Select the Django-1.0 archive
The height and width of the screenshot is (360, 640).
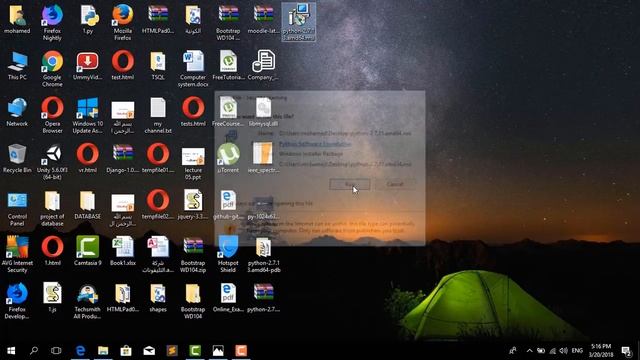click(122, 158)
